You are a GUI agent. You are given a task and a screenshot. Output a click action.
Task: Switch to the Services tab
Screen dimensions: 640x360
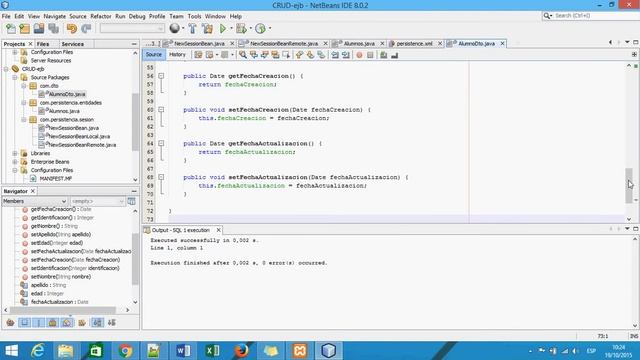click(x=73, y=44)
